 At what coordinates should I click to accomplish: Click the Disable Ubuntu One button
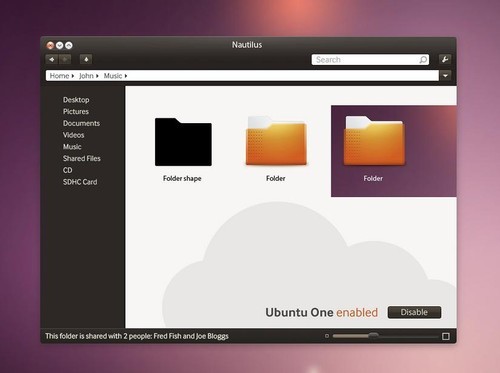click(414, 312)
